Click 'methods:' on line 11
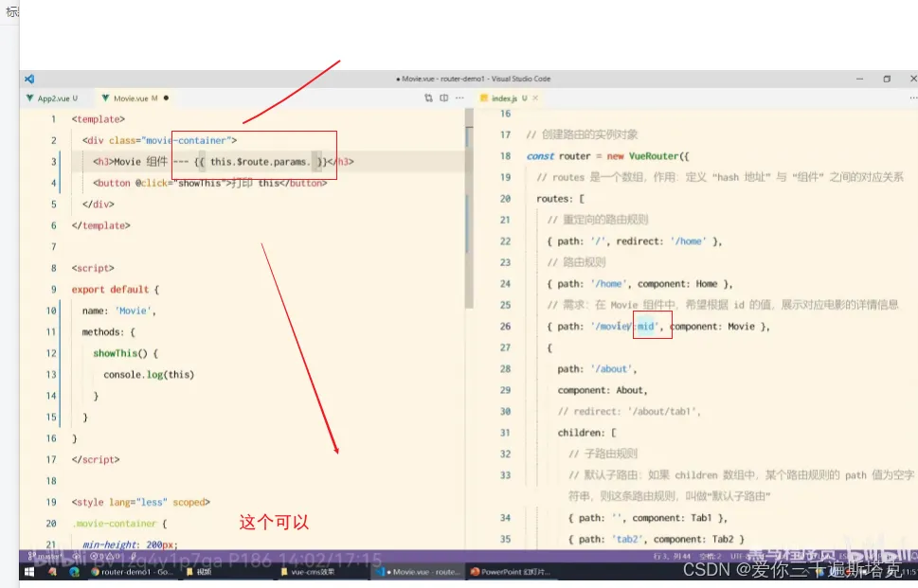Viewport: 918px width, 588px height. [x=103, y=331]
